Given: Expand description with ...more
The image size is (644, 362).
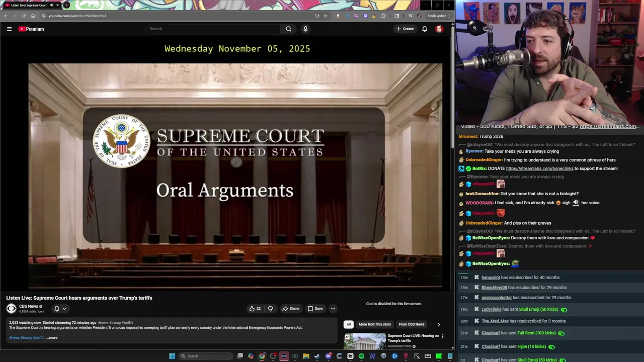Looking at the screenshot, I should [x=52, y=338].
